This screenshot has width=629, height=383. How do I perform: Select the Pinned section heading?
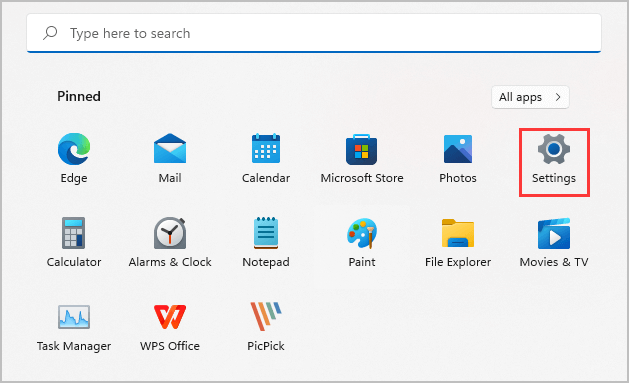coord(79,96)
